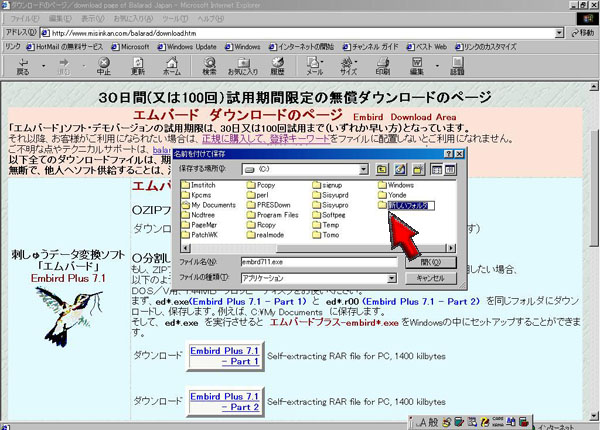
Task: Open the ツール menu
Action: point(175,18)
